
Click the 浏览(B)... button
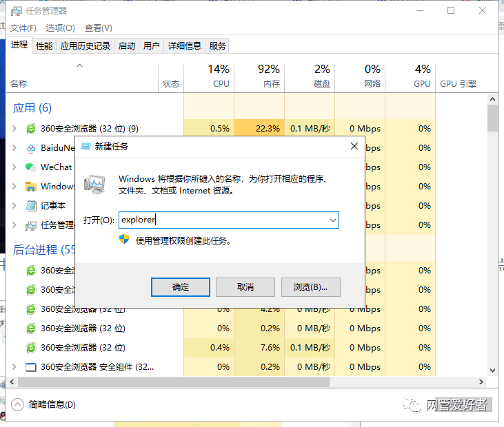click(310, 287)
